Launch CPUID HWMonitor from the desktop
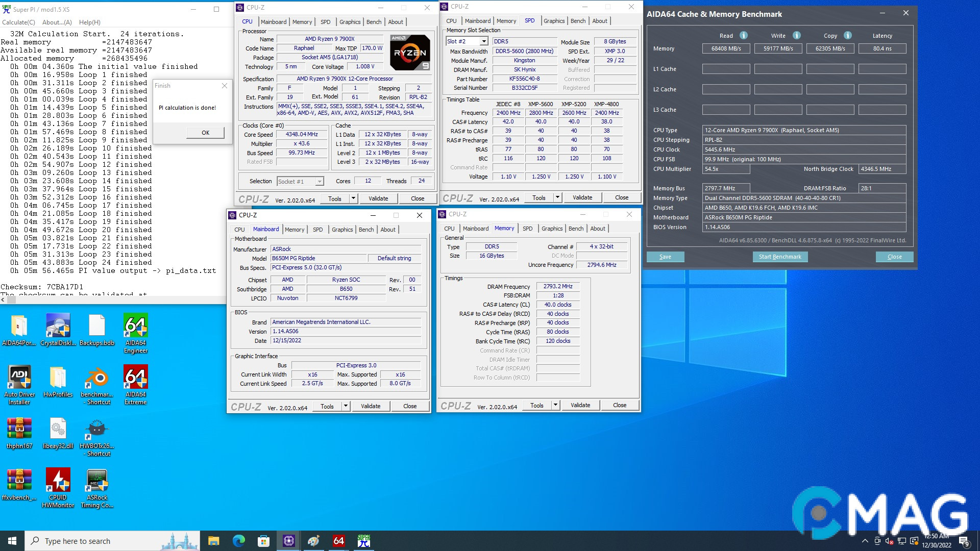The width and height of the screenshot is (980, 551). pyautogui.click(x=58, y=480)
